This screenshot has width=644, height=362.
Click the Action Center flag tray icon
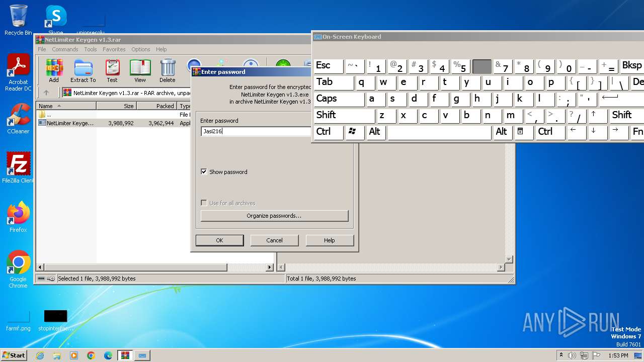pyautogui.click(x=596, y=355)
